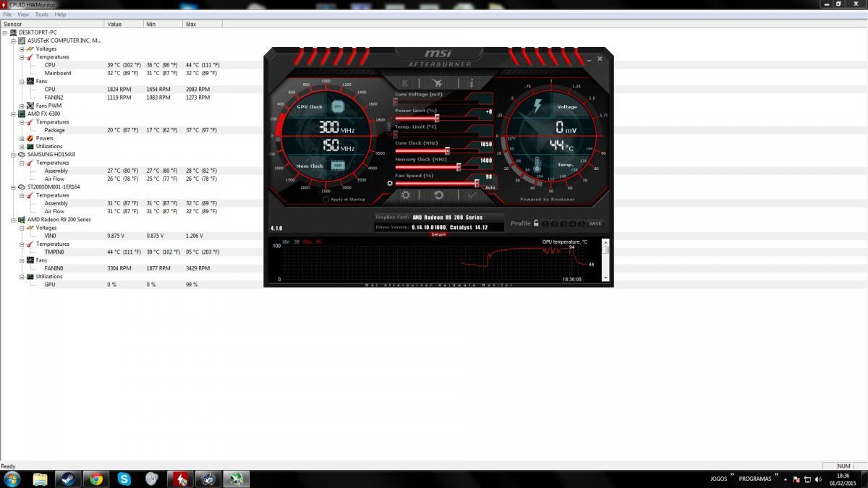
Task: Click the Min column header
Action: [163, 25]
